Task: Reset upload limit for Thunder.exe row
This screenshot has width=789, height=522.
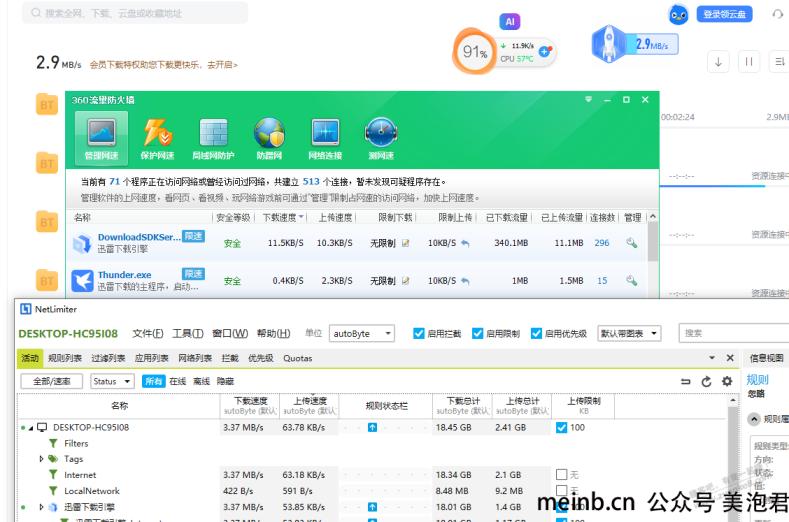Action: (465, 281)
